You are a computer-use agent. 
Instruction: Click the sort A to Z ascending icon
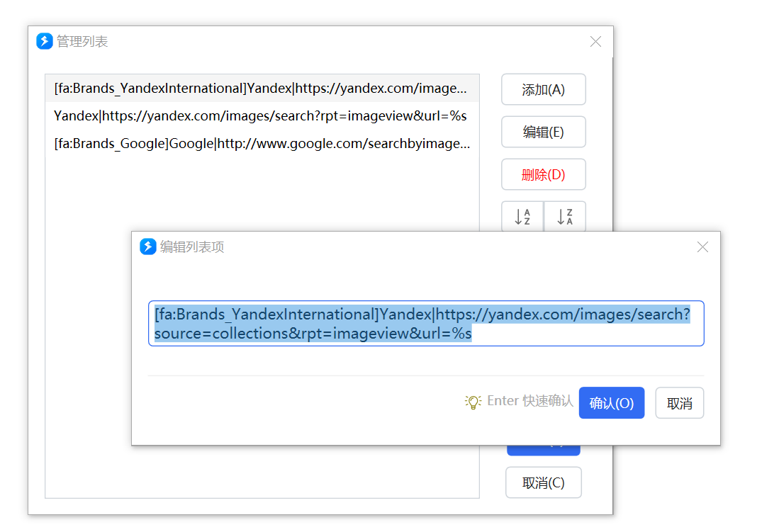click(x=522, y=217)
